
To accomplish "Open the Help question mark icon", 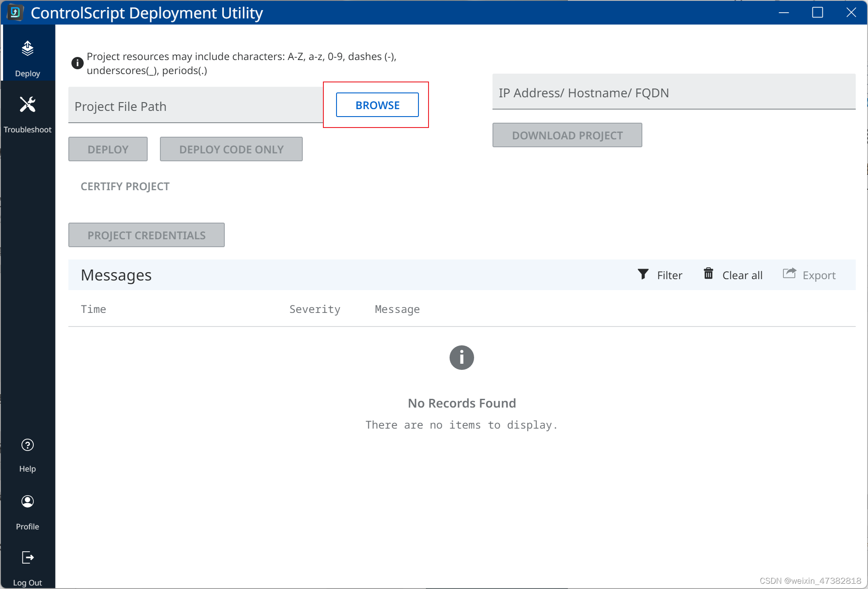I will tap(28, 445).
